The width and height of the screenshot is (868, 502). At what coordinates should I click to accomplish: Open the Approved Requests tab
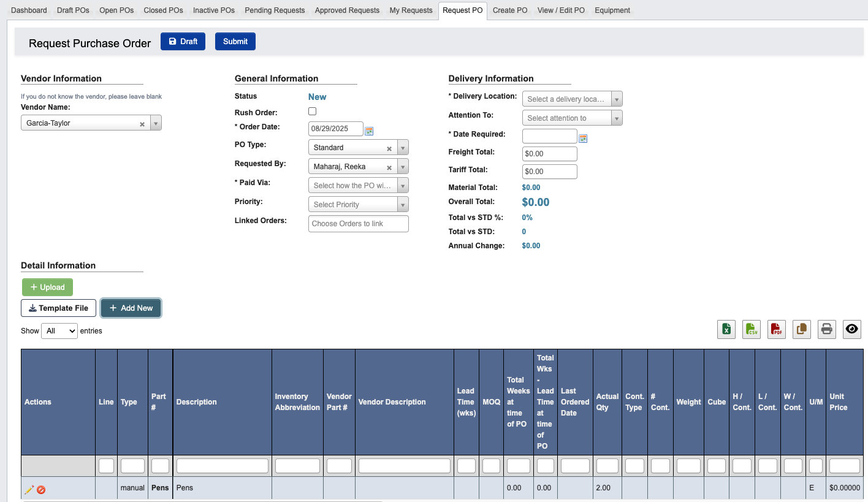[x=347, y=10]
